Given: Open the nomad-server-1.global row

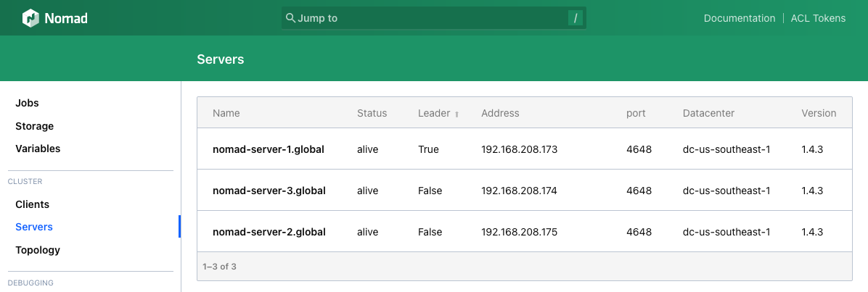Looking at the screenshot, I should (268, 149).
